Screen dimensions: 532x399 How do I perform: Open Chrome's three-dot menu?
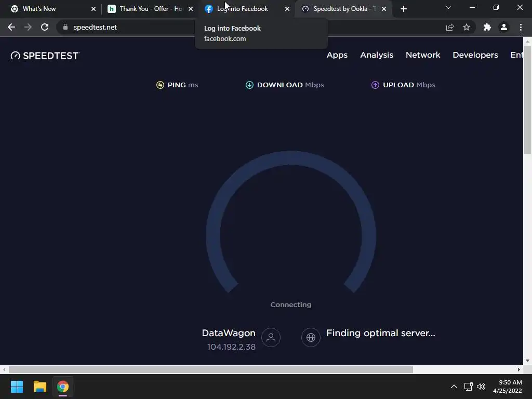point(521,27)
